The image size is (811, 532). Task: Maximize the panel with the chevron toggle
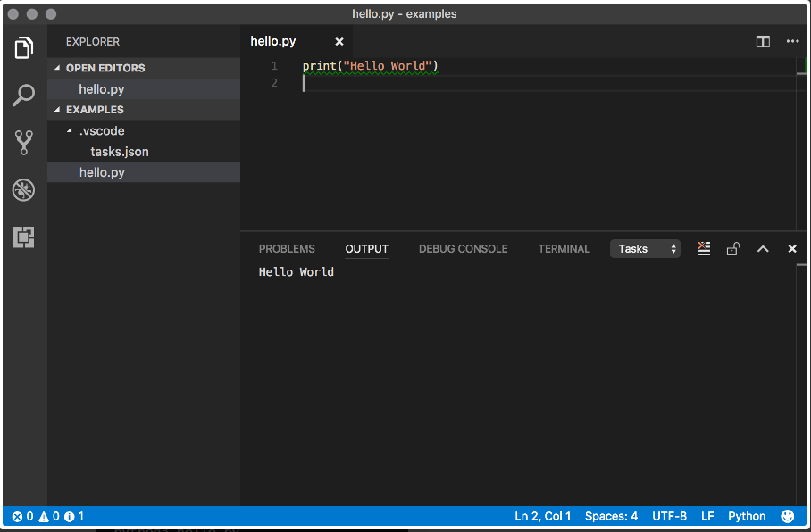[762, 248]
